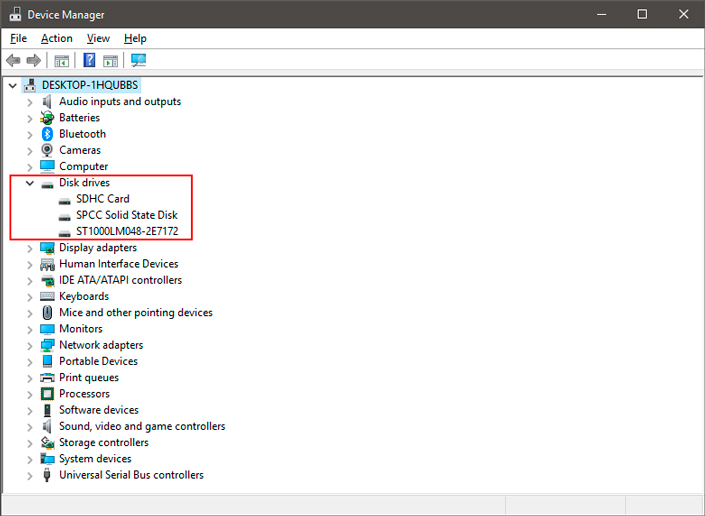Viewport: 705px width, 516px height.
Task: Expand the Universal Serial Bus controllers category
Action: point(30,476)
